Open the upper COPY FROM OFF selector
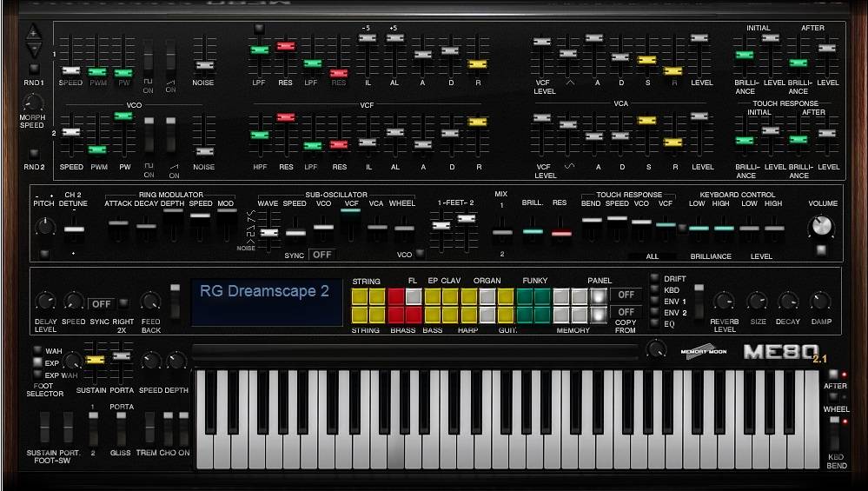The height and width of the screenshot is (491, 868). 625,295
